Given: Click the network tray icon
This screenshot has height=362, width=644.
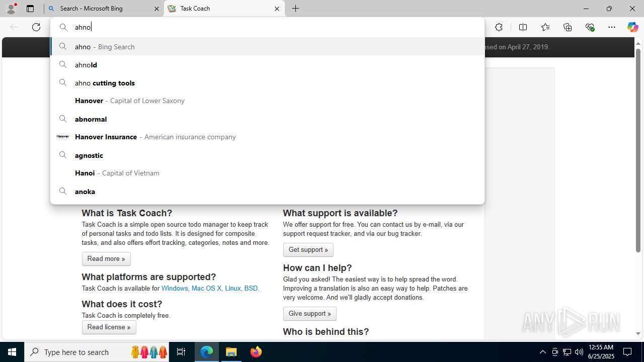Looking at the screenshot, I should (567, 352).
